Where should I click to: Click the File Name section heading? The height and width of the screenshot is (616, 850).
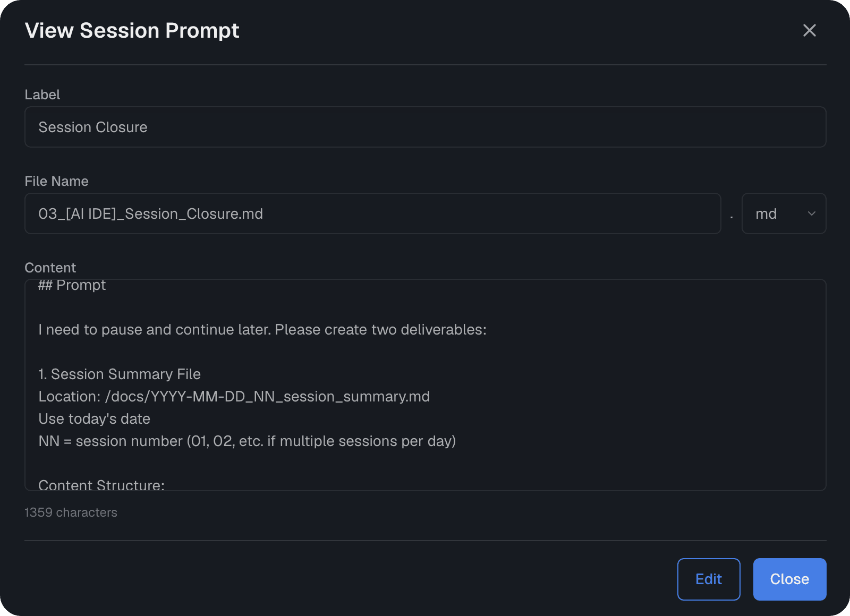(x=56, y=181)
